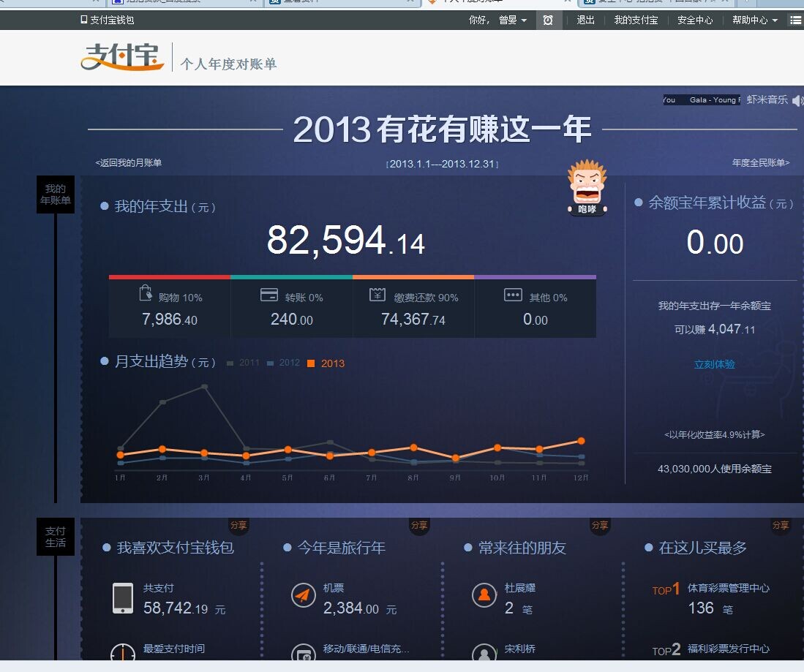Viewport: 804px width, 672px height.
Task: Click the 立刻体验 link
Action: point(714,364)
